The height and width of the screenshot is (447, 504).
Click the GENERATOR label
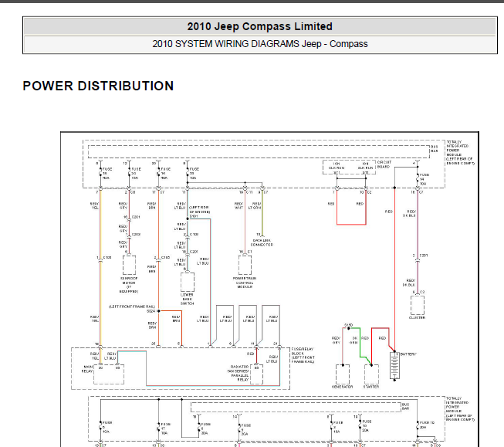pyautogui.click(x=343, y=387)
